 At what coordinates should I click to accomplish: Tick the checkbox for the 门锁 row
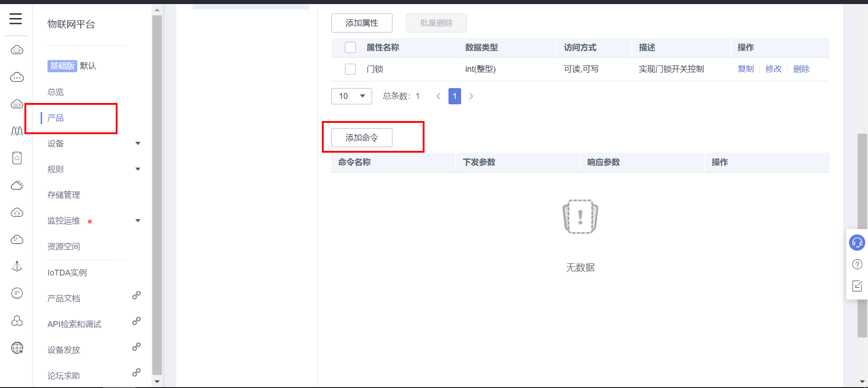pyautogui.click(x=350, y=69)
